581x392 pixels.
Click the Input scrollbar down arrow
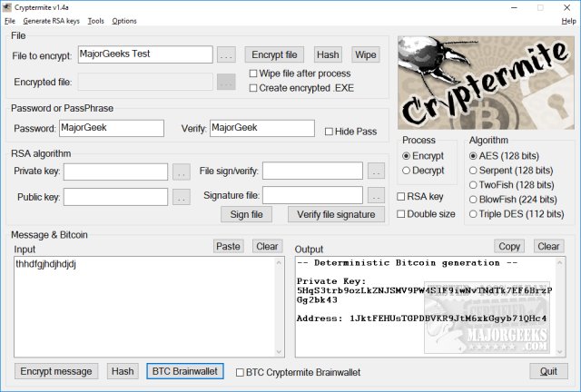coord(279,352)
